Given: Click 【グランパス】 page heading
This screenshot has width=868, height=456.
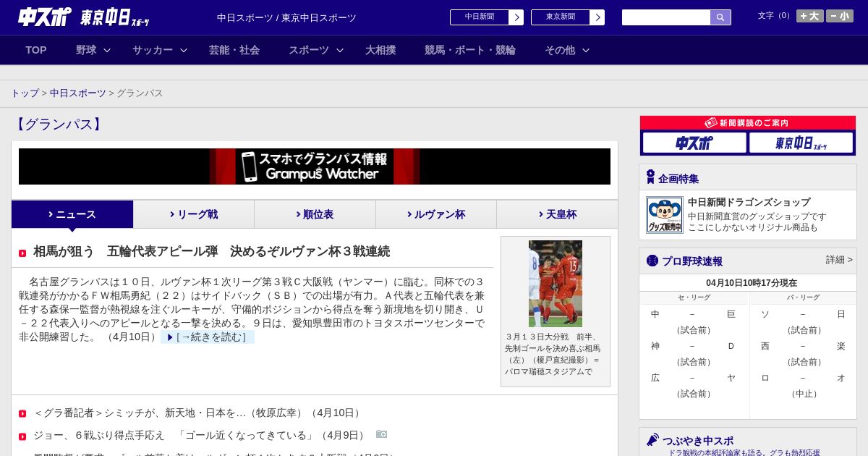Looking at the screenshot, I should (59, 124).
